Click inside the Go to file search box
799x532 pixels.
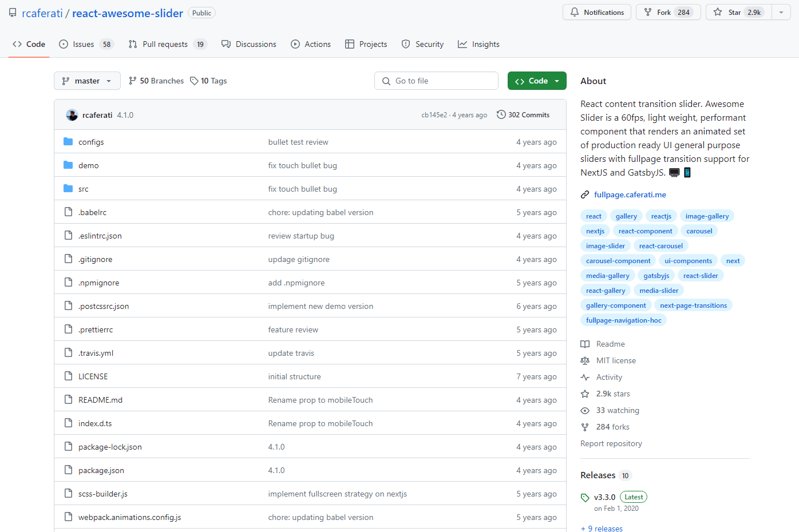coord(436,81)
